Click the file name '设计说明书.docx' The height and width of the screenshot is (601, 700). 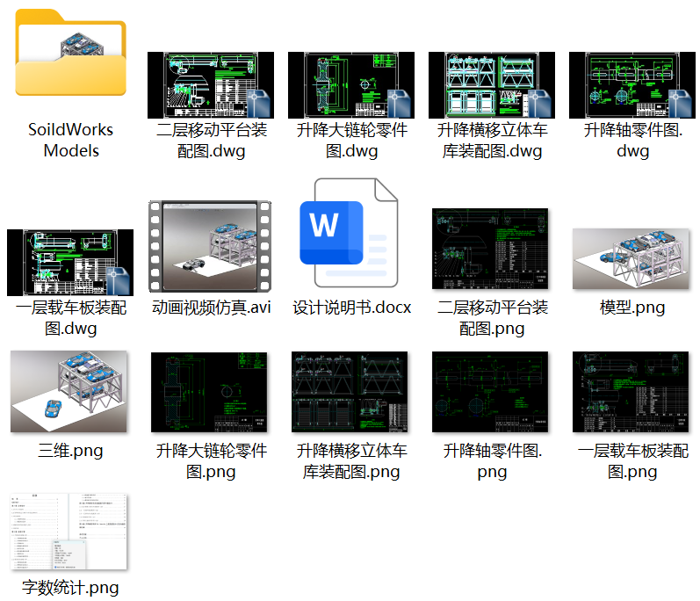(352, 308)
